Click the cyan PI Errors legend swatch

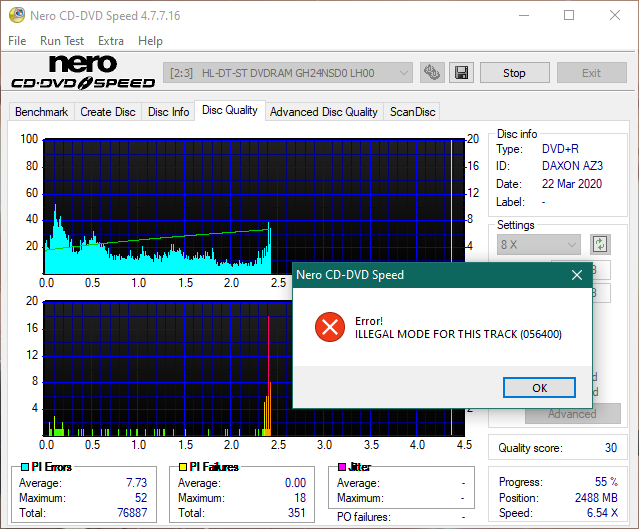pos(25,467)
